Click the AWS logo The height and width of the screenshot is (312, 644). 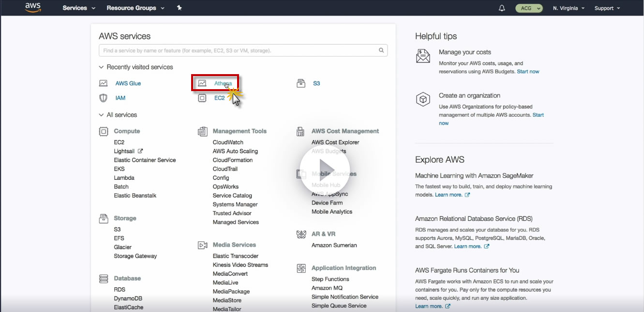tap(33, 8)
